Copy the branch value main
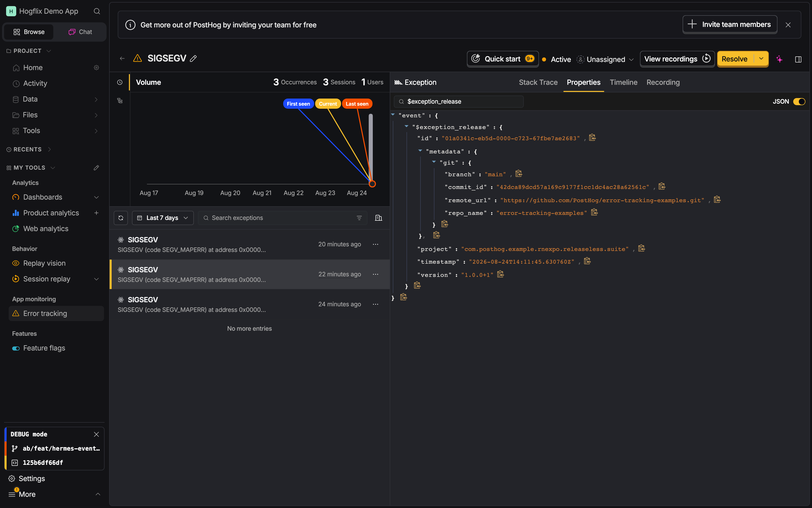 click(x=519, y=174)
